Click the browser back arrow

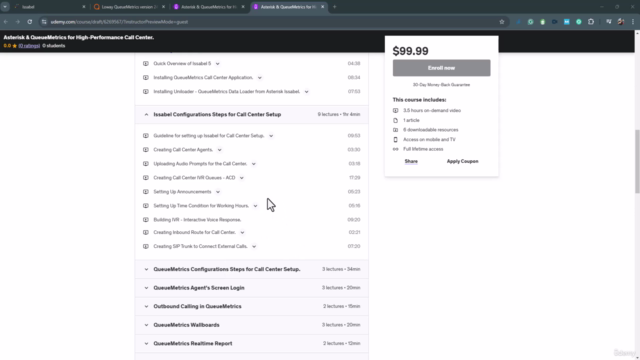pos(6,22)
